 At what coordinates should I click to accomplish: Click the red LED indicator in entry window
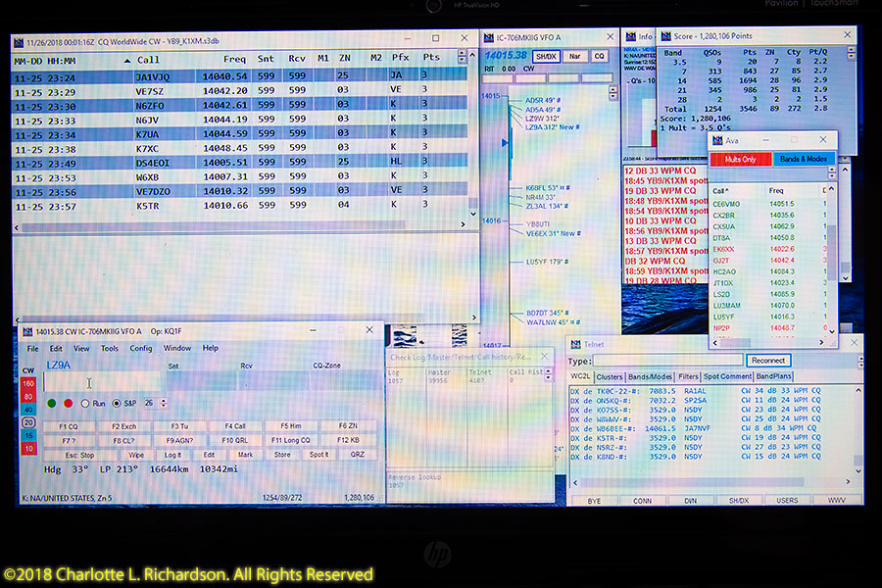pos(69,403)
